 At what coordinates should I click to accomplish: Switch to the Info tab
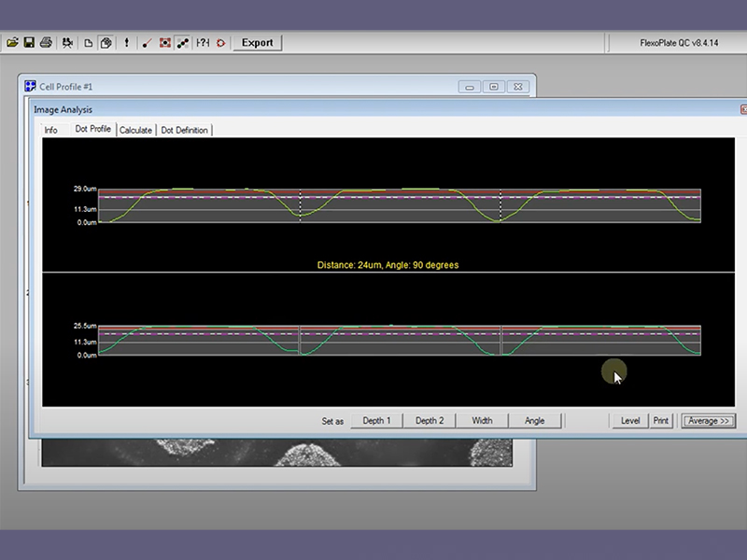click(51, 130)
